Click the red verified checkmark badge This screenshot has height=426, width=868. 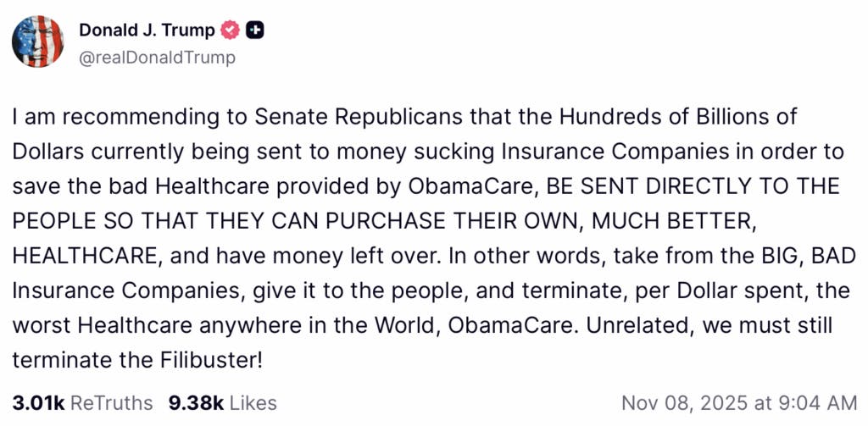(x=229, y=30)
